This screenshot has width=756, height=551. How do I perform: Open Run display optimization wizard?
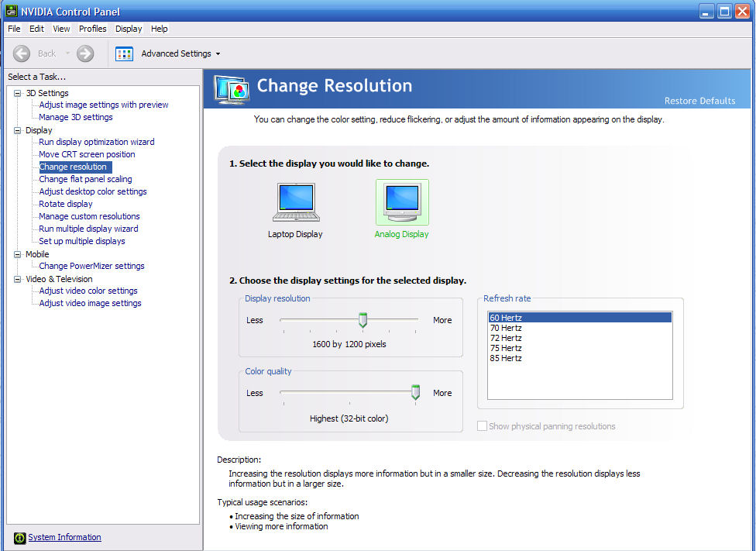click(x=96, y=142)
